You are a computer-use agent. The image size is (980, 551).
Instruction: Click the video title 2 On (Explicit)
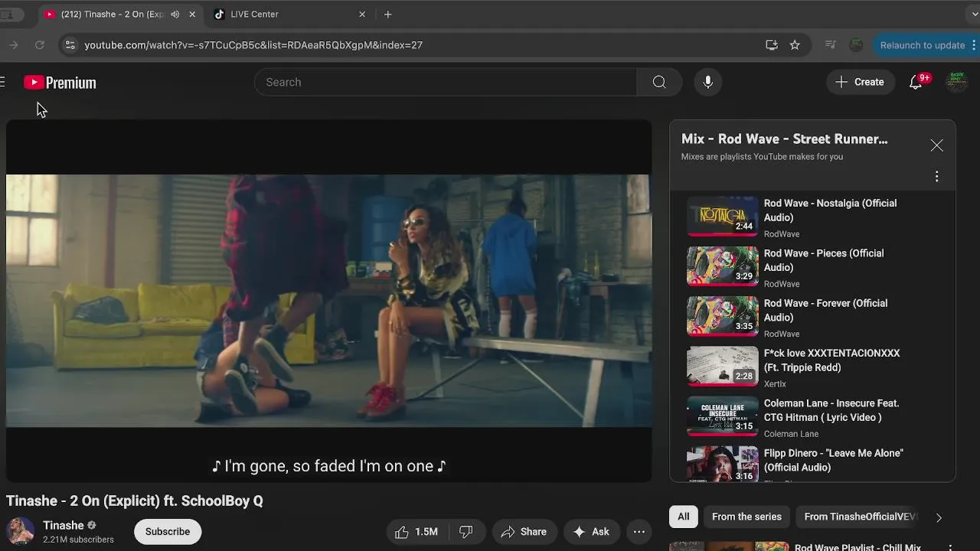tap(135, 501)
